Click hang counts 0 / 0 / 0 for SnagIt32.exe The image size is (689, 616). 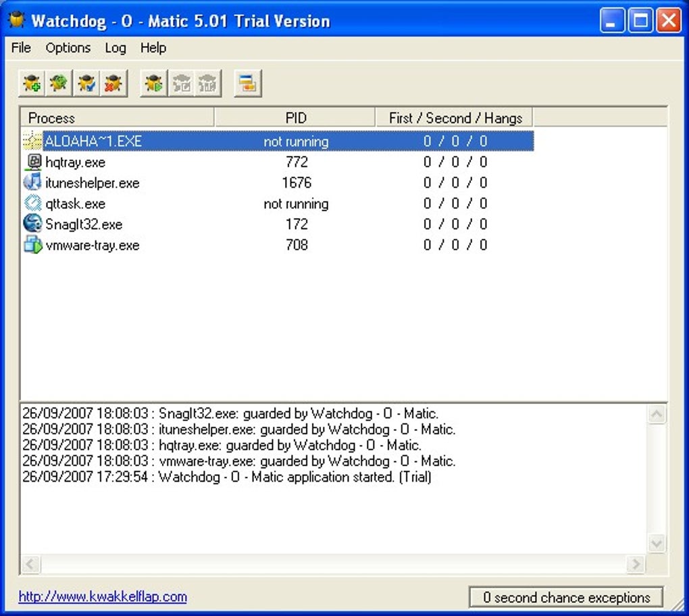point(455,224)
